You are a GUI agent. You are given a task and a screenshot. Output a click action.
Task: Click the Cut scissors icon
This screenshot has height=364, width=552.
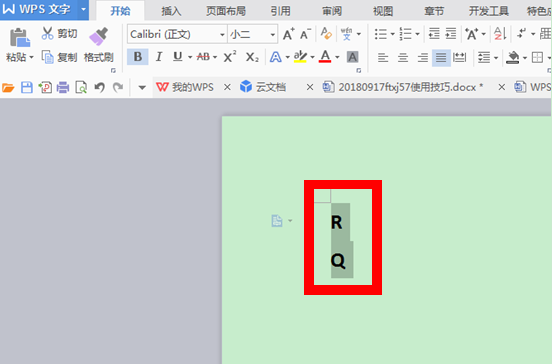point(48,33)
